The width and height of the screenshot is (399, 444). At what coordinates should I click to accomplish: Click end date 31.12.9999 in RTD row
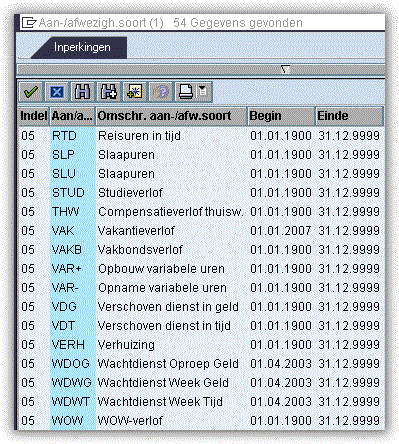click(349, 136)
